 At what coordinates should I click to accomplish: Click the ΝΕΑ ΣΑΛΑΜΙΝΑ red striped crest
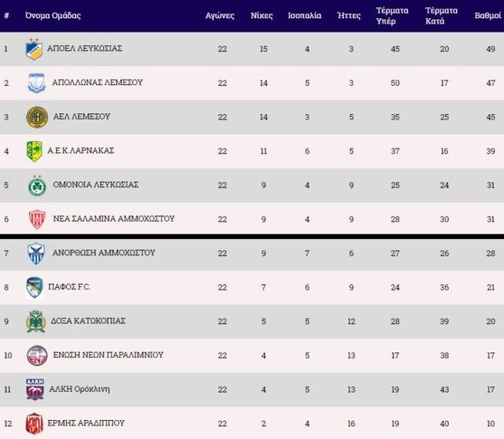[x=35, y=219]
